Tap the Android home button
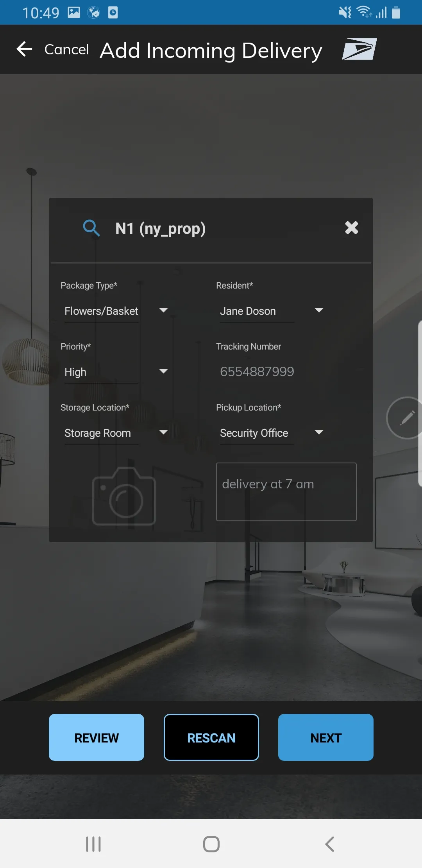This screenshot has height=868, width=422. (x=211, y=844)
